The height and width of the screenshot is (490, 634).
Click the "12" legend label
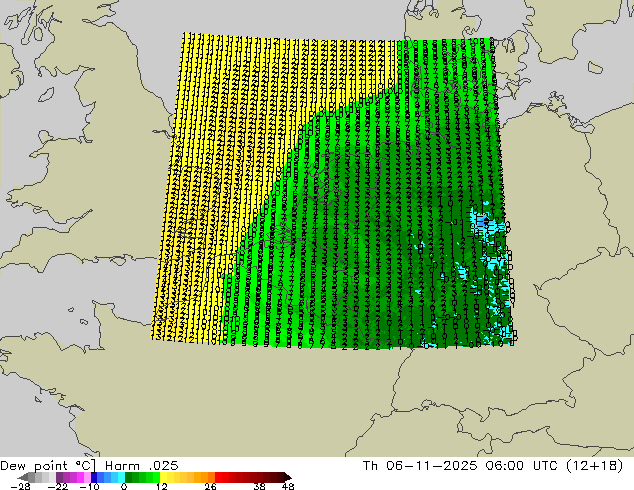click(162, 486)
